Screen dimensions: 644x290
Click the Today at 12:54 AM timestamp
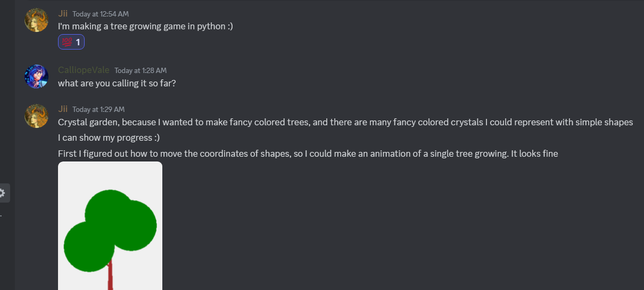[101, 14]
